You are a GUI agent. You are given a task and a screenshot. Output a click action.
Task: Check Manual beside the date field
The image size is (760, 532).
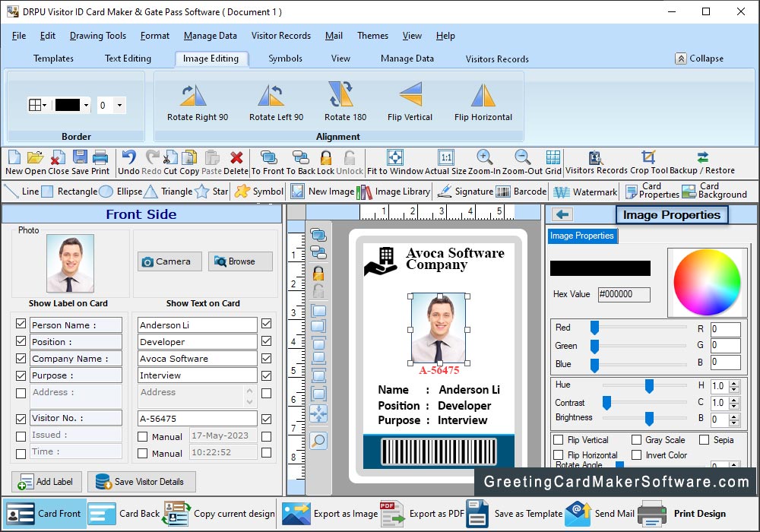[143, 436]
